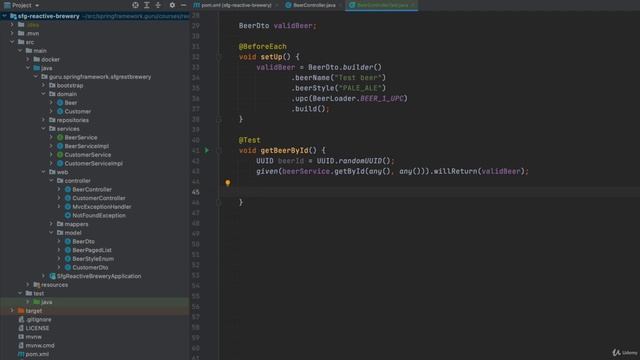Collapse the model package

(x=51, y=233)
